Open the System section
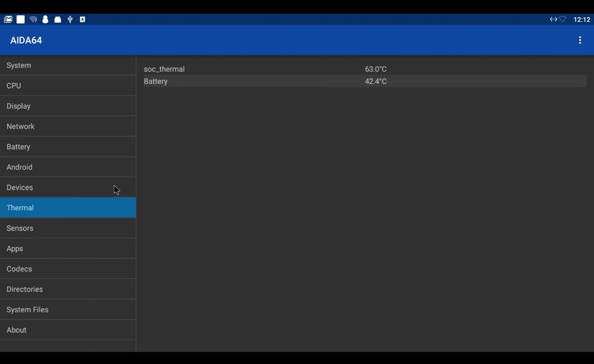The image size is (594, 364). pyautogui.click(x=68, y=65)
